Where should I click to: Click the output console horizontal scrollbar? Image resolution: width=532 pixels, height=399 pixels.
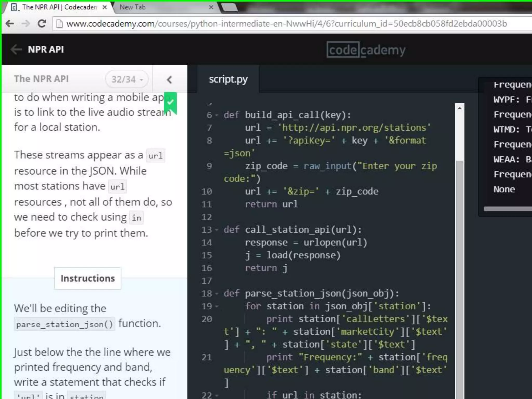tap(508, 209)
